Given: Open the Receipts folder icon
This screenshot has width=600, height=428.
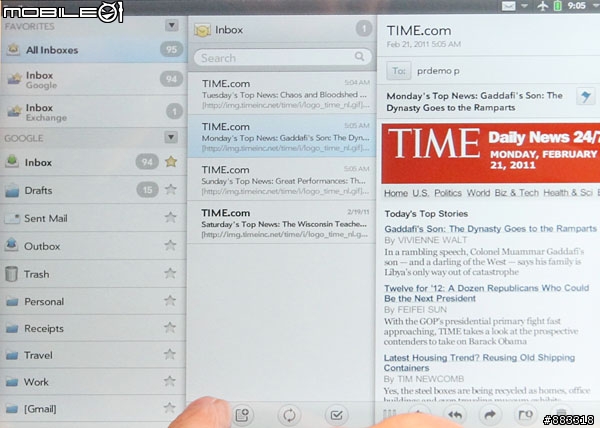Looking at the screenshot, I should [12, 329].
